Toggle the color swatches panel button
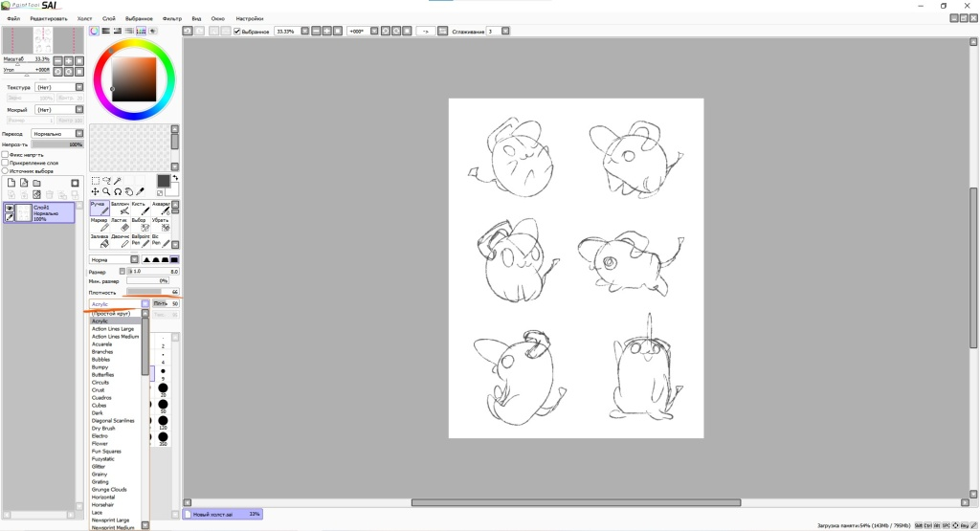This screenshot has width=980, height=531. (141, 31)
